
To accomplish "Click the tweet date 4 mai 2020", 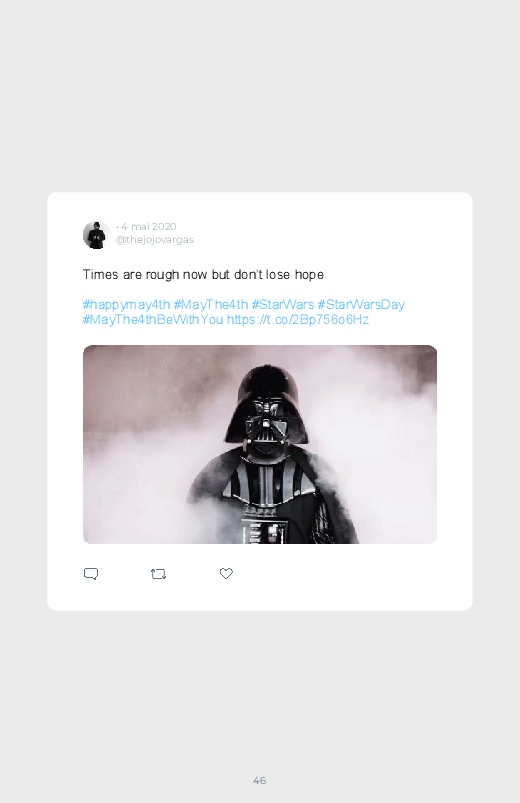I will tap(149, 226).
